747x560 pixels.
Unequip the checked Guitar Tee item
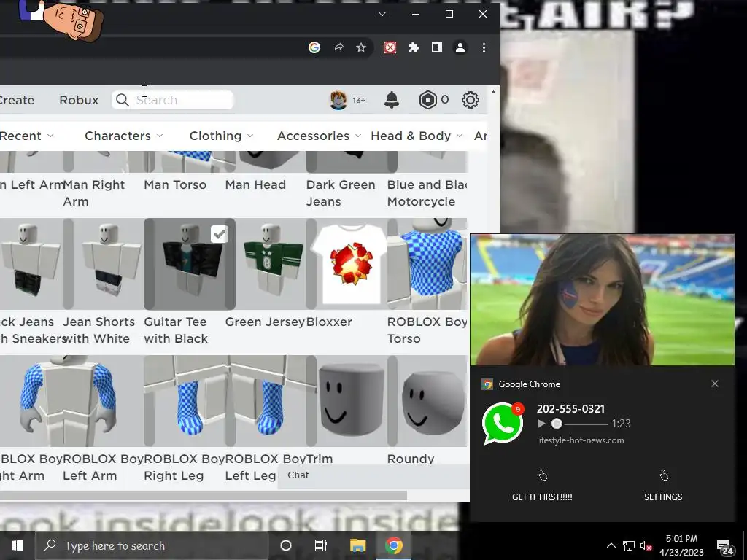[190, 264]
